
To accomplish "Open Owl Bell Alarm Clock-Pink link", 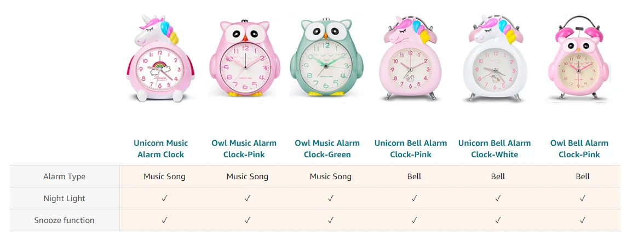I will [x=579, y=149].
